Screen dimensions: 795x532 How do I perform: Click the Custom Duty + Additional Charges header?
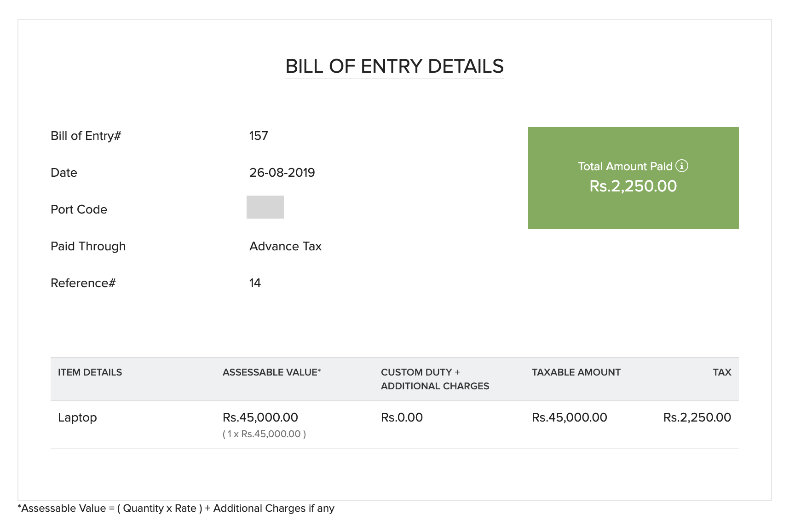(435, 379)
